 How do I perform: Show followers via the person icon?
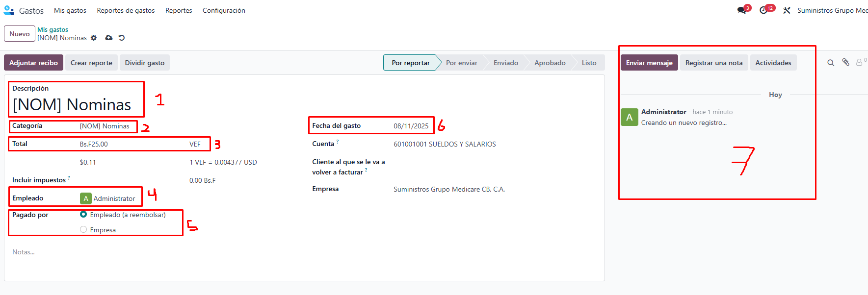tap(859, 63)
